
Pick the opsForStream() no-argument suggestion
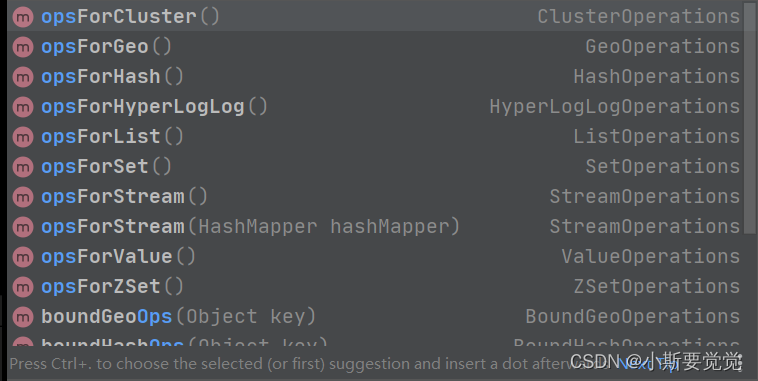click(375, 196)
